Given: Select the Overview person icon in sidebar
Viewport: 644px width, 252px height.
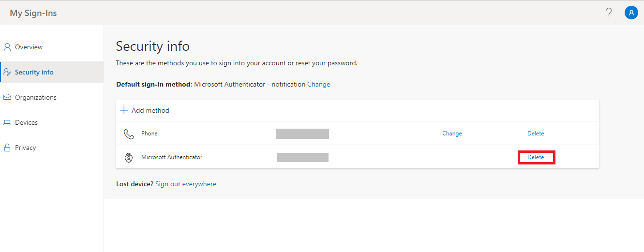Looking at the screenshot, I should coord(7,47).
